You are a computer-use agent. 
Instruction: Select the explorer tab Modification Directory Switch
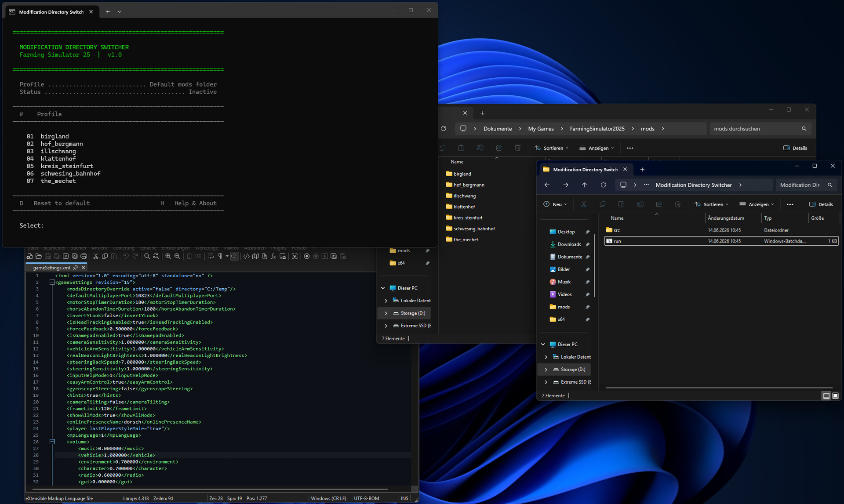click(x=586, y=170)
